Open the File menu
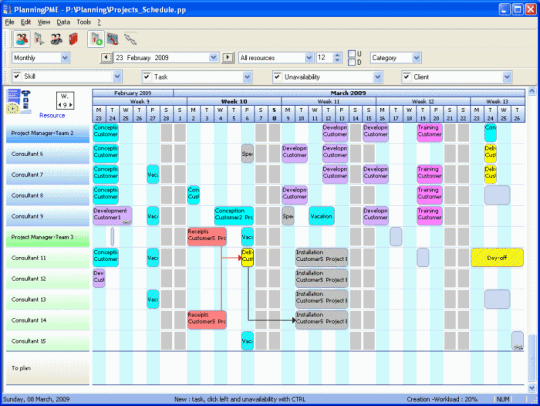 point(9,22)
